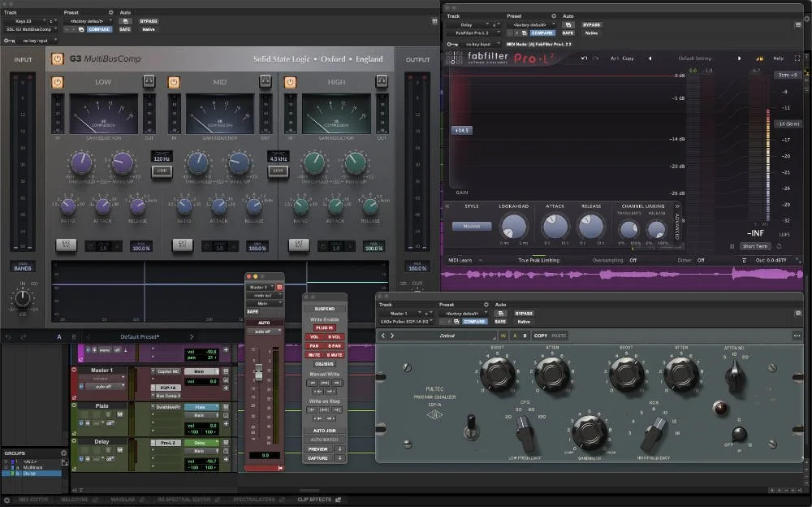Click the Modern style button in Pro-L 2
The height and width of the screenshot is (507, 812).
coord(471,227)
